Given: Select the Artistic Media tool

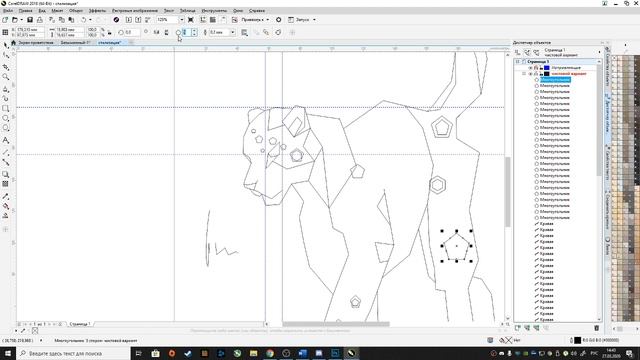Looking at the screenshot, I should click(x=5, y=98).
